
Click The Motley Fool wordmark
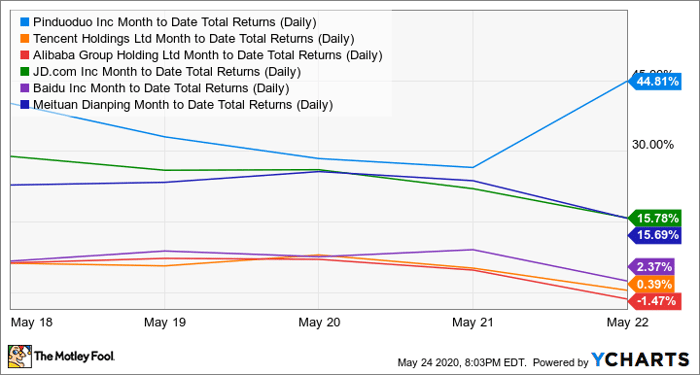tap(75, 356)
